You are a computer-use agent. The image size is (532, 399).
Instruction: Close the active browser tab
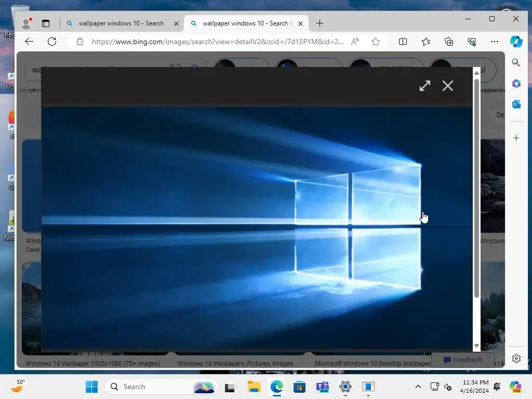point(300,24)
